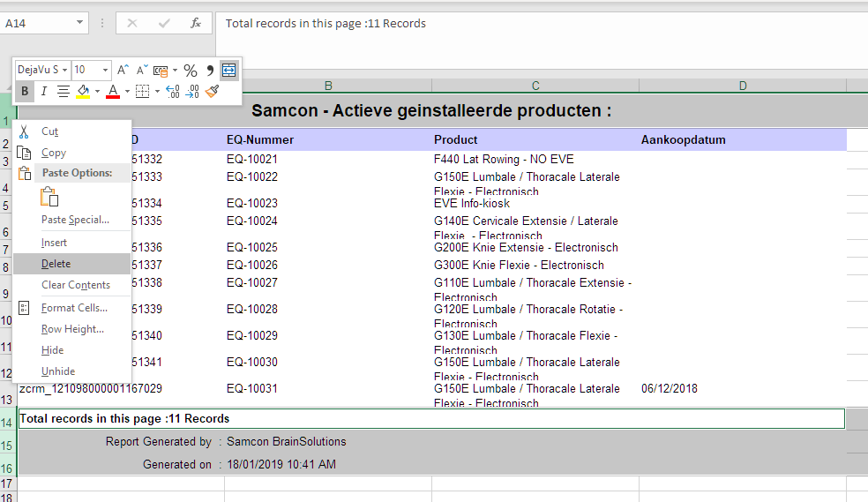
Task: Click Aankoopdatum header cell
Action: (x=743, y=139)
